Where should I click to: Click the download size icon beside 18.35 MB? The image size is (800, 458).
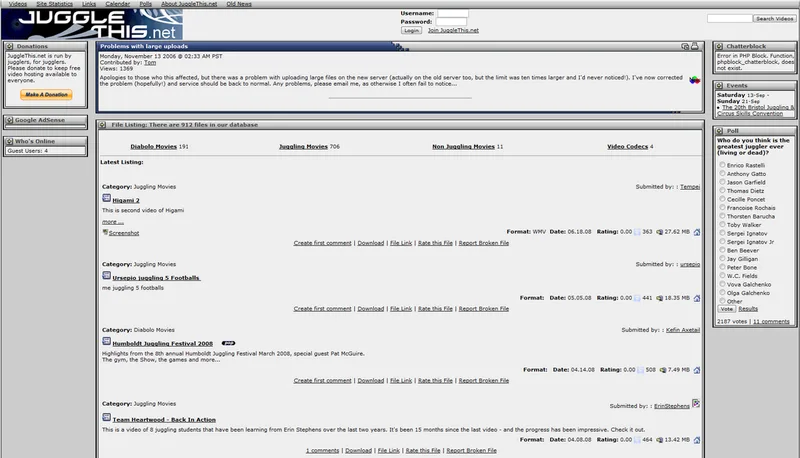(x=659, y=298)
